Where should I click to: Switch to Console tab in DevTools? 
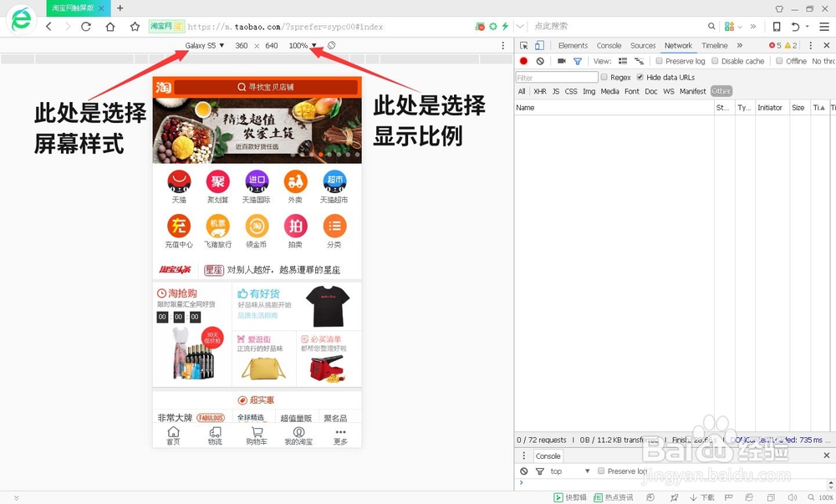coord(609,45)
